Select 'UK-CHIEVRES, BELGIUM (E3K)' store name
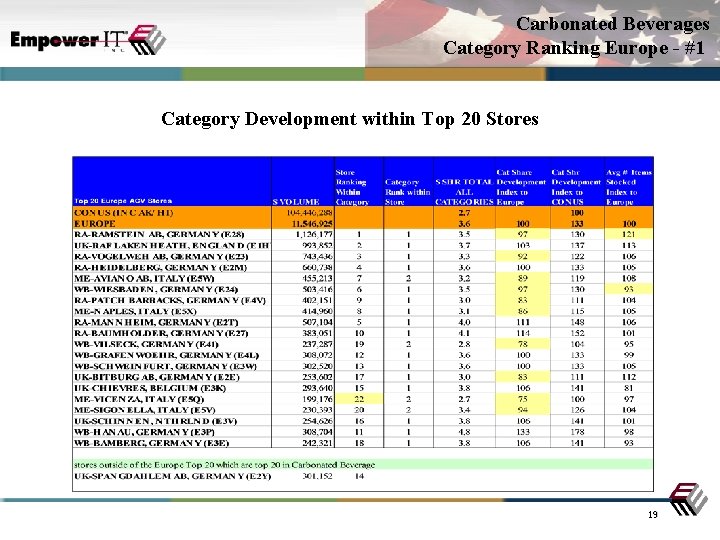Viewport: 720px width, 540px height. click(x=150, y=388)
